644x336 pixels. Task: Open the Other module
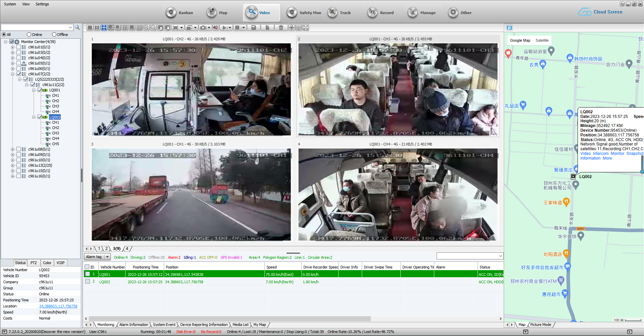(x=460, y=12)
